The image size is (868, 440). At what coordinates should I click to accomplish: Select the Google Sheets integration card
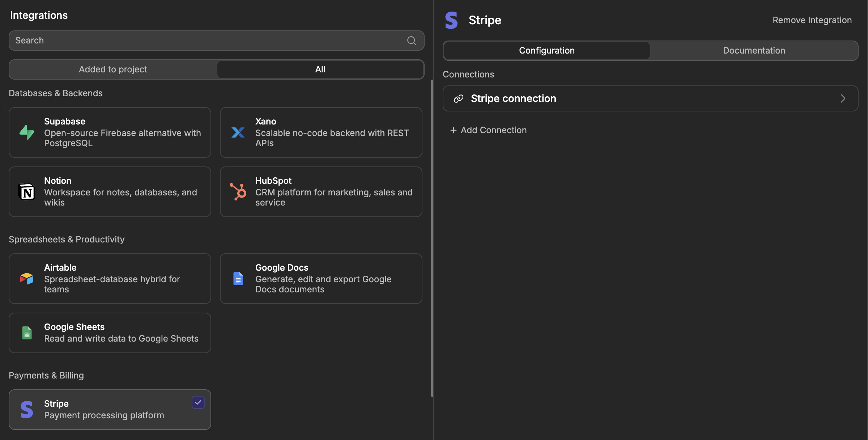(110, 333)
